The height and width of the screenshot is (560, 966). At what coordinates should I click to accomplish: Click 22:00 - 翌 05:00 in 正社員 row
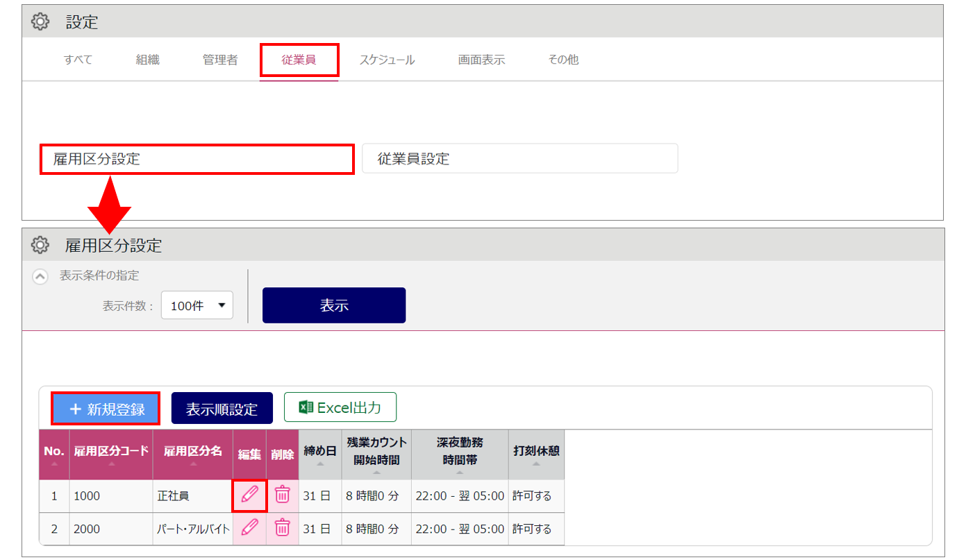tap(460, 496)
